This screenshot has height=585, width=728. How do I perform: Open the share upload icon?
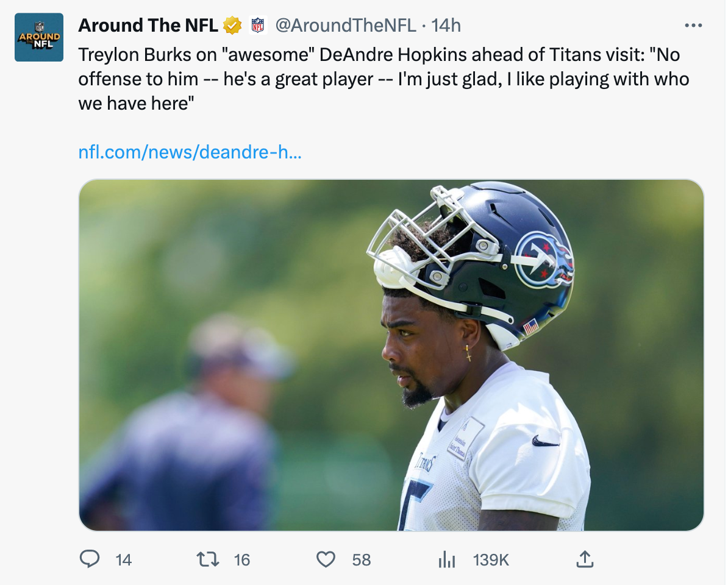tap(585, 559)
